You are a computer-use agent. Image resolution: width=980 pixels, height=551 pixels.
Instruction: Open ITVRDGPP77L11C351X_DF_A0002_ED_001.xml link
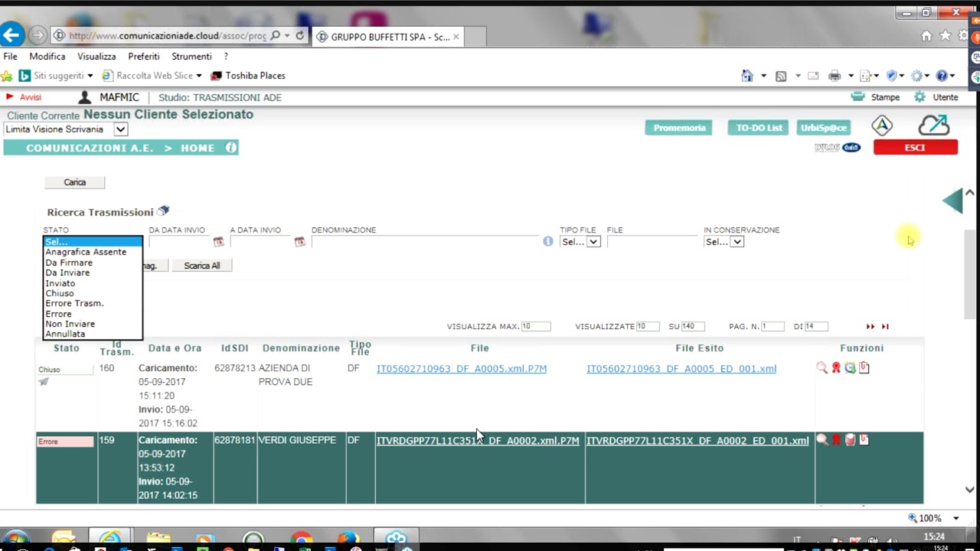pyautogui.click(x=697, y=441)
